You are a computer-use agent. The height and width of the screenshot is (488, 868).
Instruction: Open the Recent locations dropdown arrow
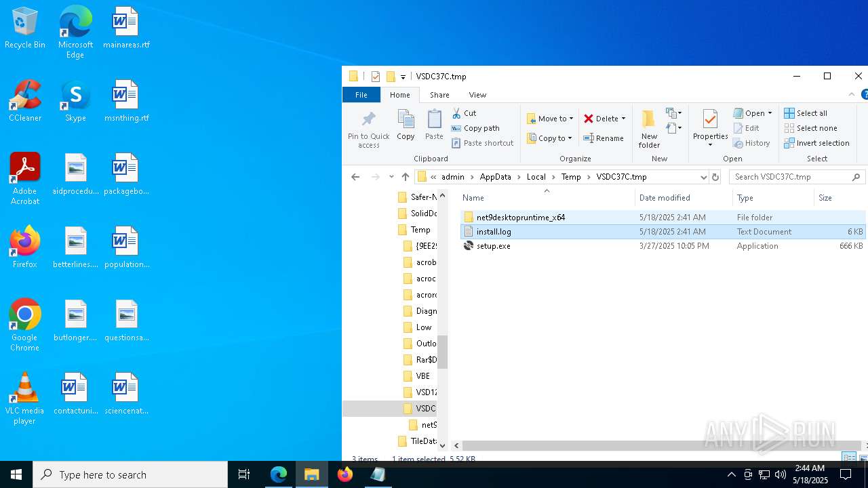(x=391, y=177)
